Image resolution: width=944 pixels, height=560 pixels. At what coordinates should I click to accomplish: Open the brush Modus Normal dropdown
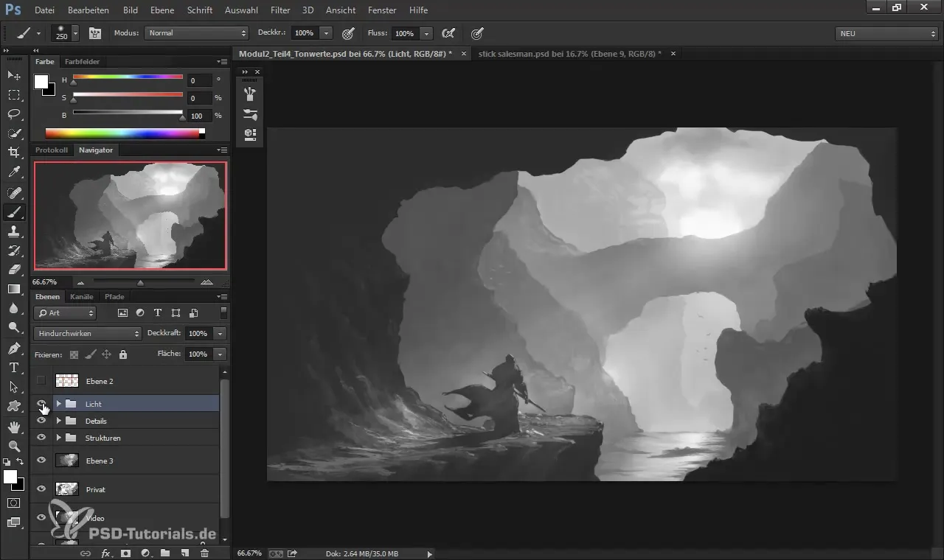tap(196, 33)
